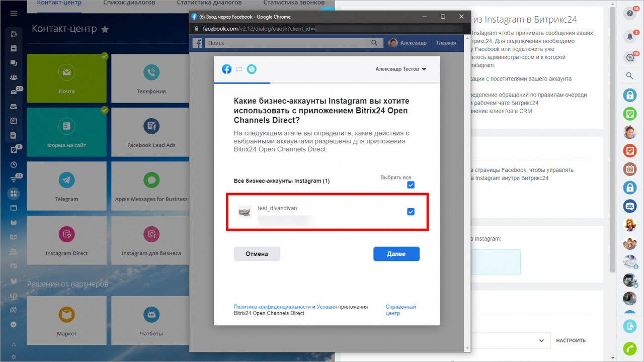Open Условия link
Image resolution: width=644 pixels, height=362 pixels.
coord(327,307)
